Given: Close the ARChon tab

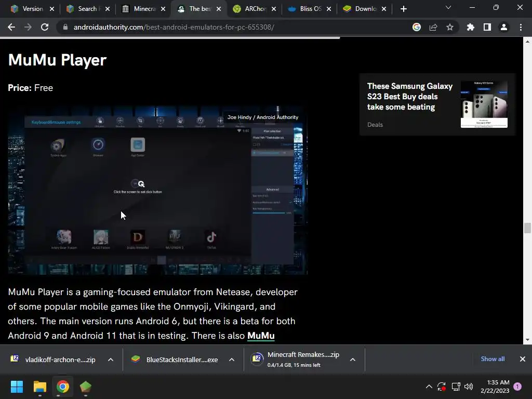Looking at the screenshot, I should pyautogui.click(x=274, y=9).
